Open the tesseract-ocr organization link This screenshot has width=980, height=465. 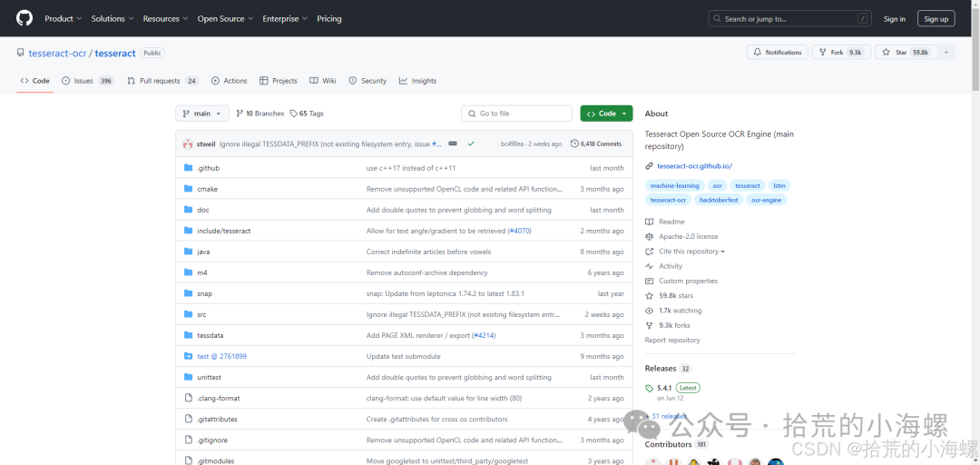click(x=57, y=54)
